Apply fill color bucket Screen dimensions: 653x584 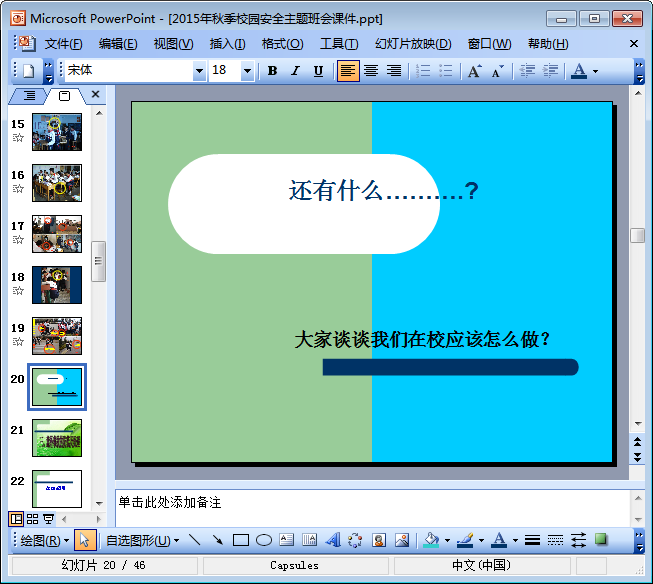[431, 540]
